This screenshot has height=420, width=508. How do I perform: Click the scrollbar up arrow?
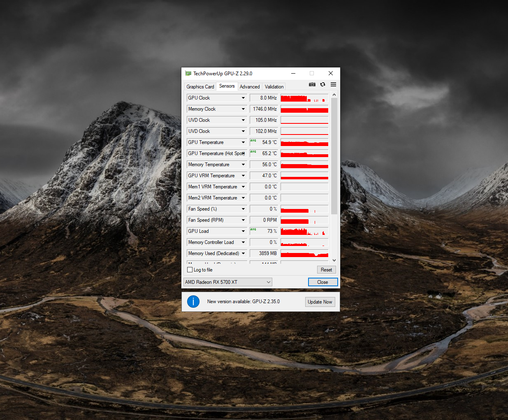pos(334,95)
